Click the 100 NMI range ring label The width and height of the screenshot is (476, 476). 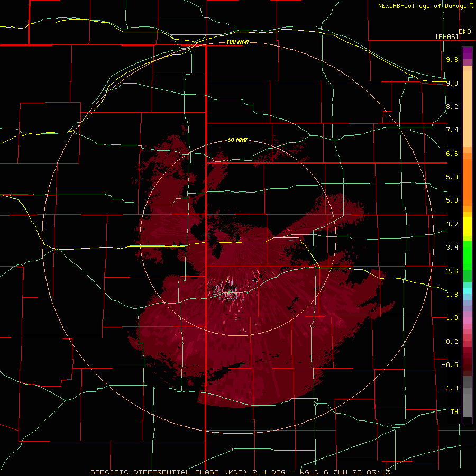pyautogui.click(x=237, y=42)
